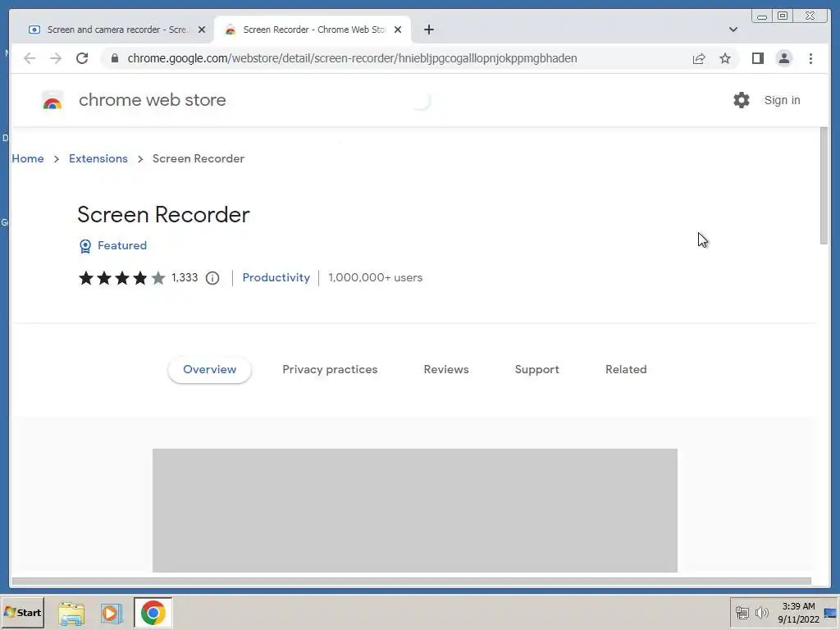This screenshot has width=840, height=630.
Task: Switch to Screen and camera recorder tab
Action: click(x=116, y=30)
